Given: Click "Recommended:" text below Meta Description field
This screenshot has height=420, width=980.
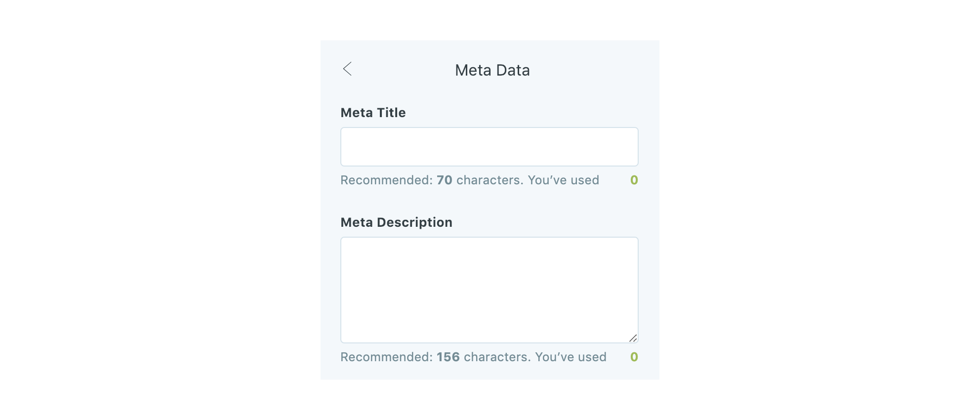Looking at the screenshot, I should pos(386,357).
